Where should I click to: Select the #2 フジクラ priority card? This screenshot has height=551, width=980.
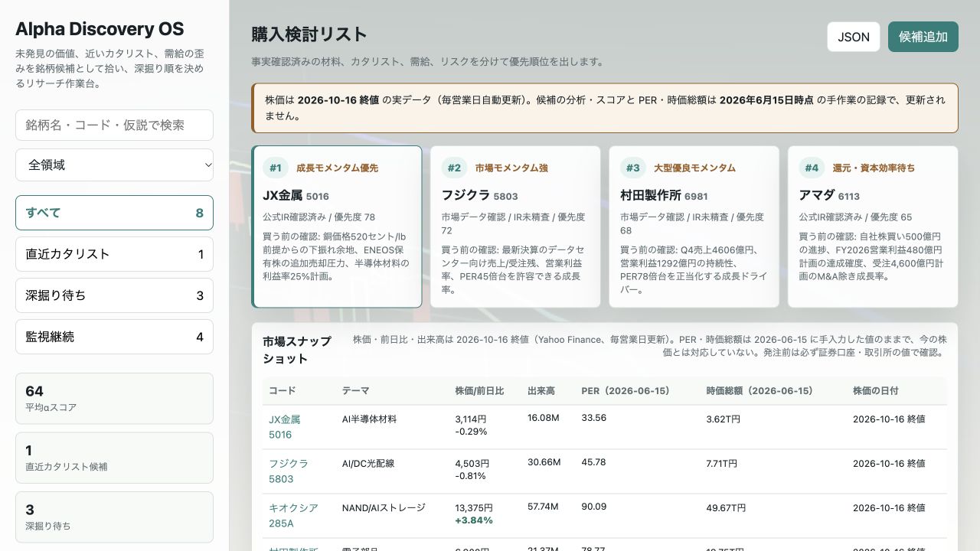click(x=515, y=227)
